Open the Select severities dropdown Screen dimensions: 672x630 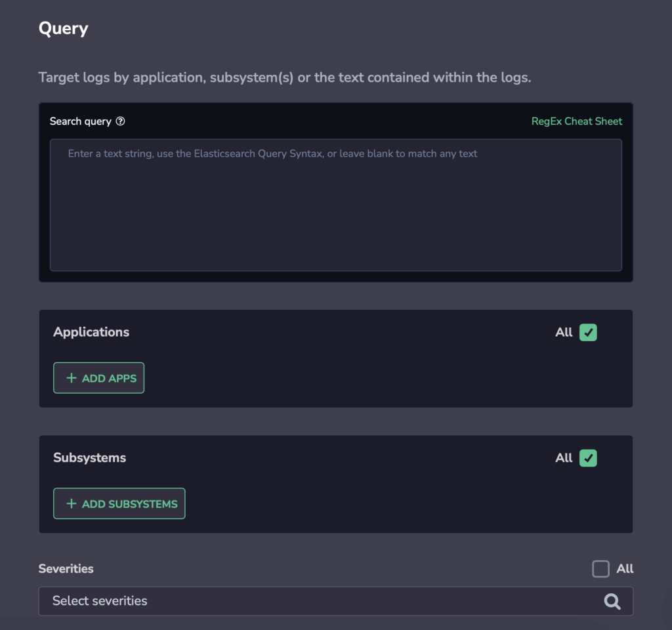point(335,601)
